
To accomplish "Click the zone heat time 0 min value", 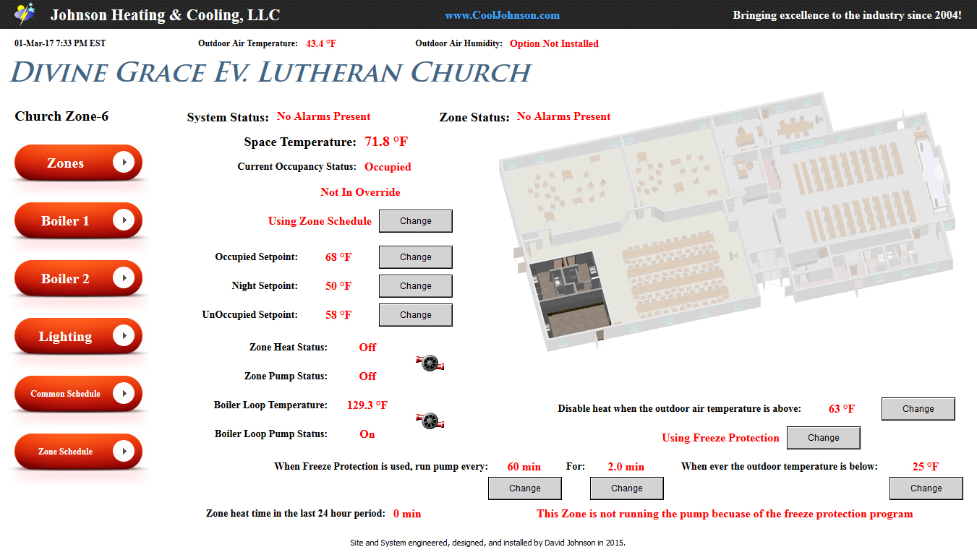I will point(407,514).
